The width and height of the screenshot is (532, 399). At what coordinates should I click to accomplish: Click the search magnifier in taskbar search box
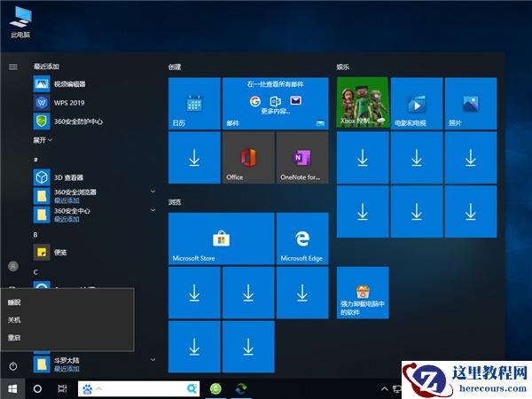[192, 388]
